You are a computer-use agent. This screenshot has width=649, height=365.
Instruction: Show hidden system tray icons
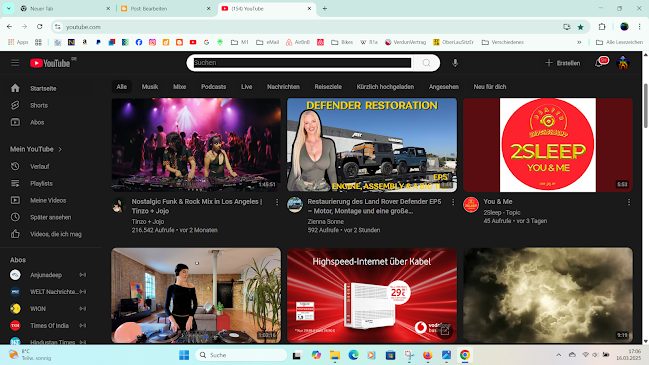point(558,355)
